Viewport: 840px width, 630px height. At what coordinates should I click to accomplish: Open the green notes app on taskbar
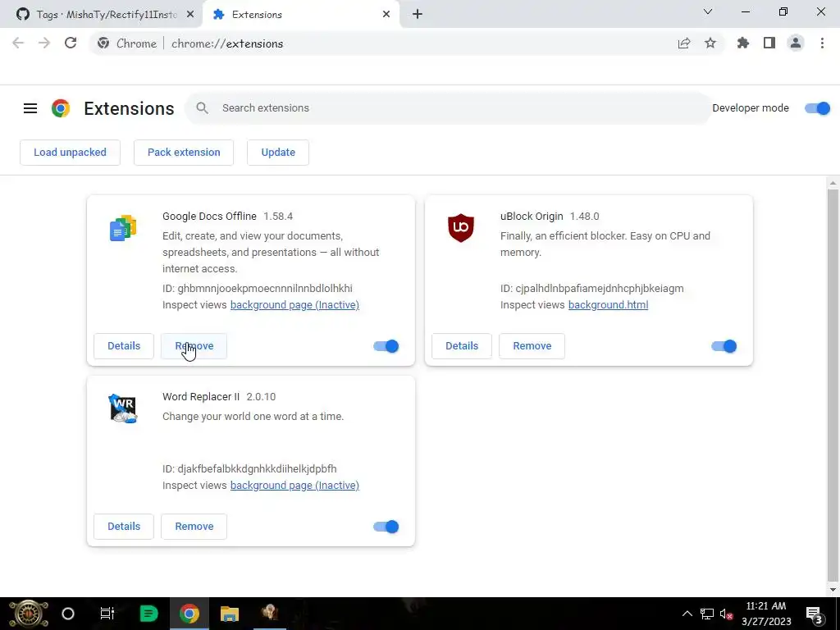148,614
